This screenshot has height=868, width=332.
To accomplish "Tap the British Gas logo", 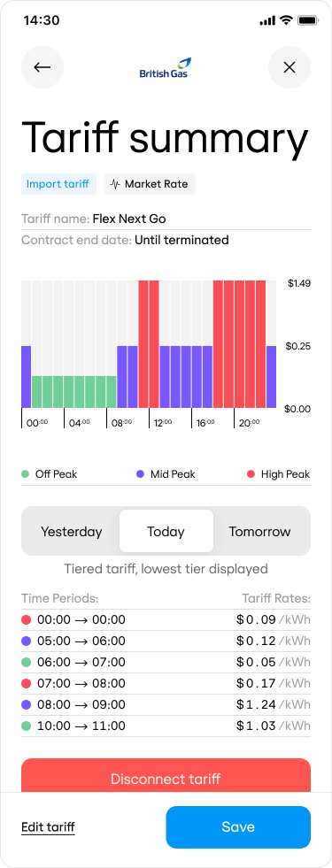I will click(164, 67).
